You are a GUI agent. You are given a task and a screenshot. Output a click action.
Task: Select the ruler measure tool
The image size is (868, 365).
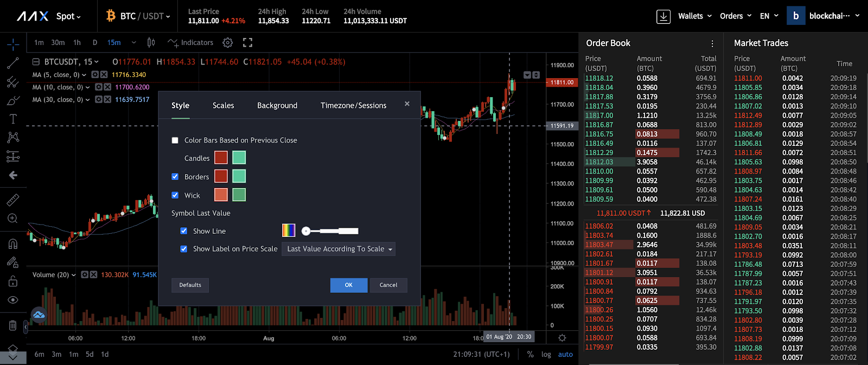tap(13, 200)
